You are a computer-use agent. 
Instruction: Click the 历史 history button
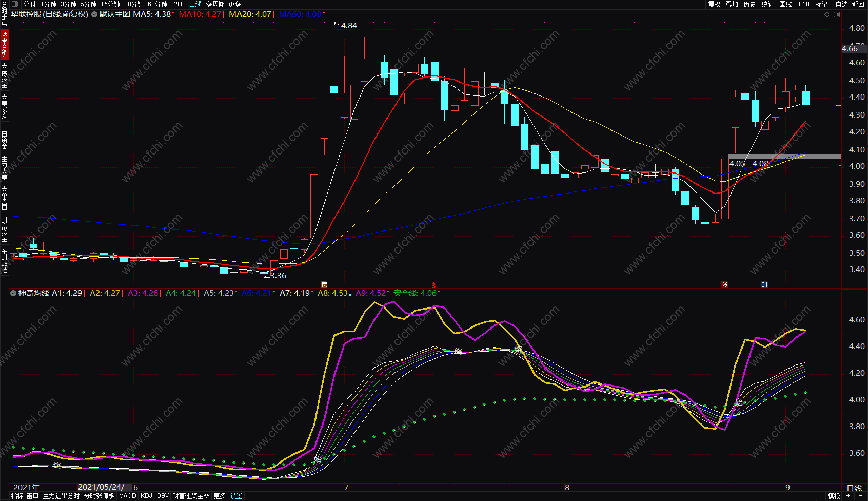750,4
